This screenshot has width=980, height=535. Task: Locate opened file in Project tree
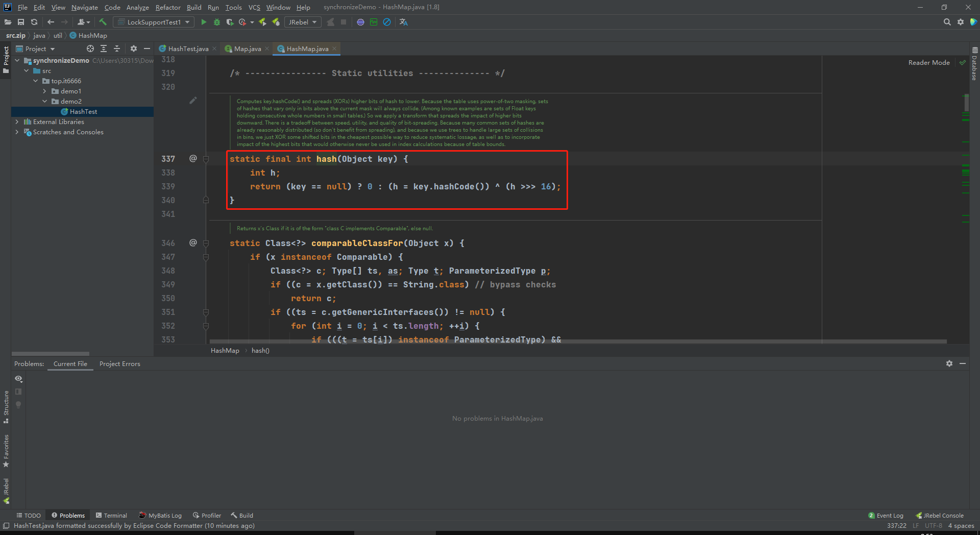pos(90,48)
